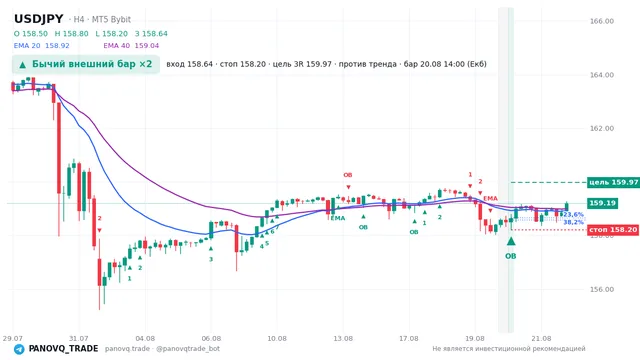Click the Telegram logo beside PANOVQ_TRADE
Viewport: 640px width, 360px height.
coord(19,349)
